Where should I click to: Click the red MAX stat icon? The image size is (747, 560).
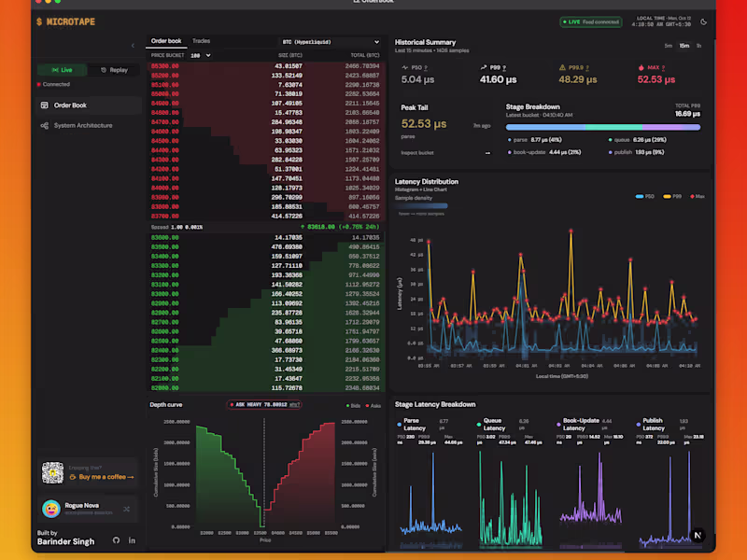[x=641, y=67]
